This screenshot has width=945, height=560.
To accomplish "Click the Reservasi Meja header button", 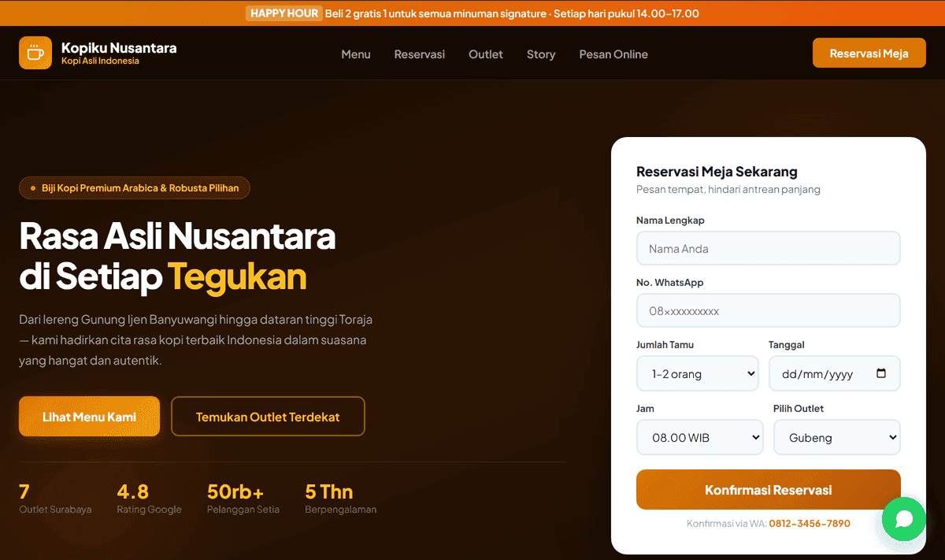I will click(x=869, y=53).
